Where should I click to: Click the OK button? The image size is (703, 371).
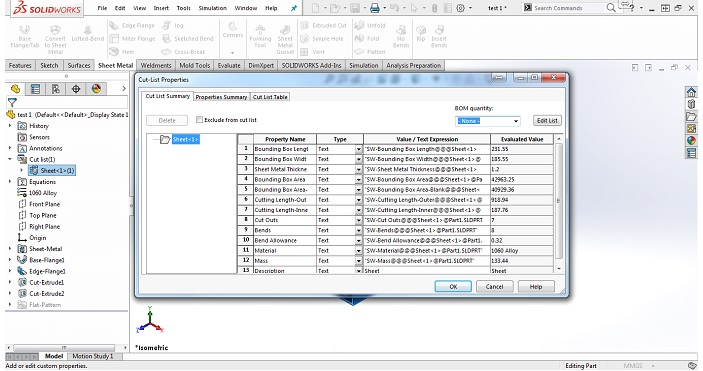coord(453,287)
